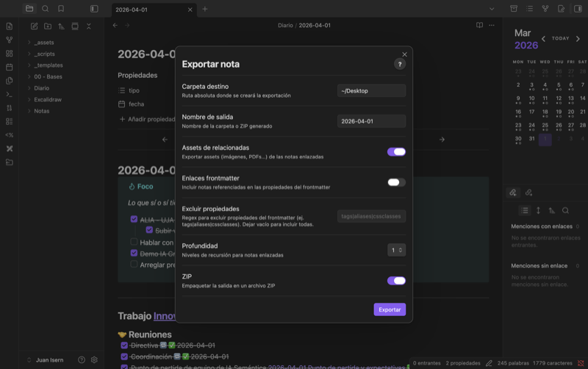The width and height of the screenshot is (588, 369).
Task: Select March 18 in calendar
Action: (x=545, y=112)
